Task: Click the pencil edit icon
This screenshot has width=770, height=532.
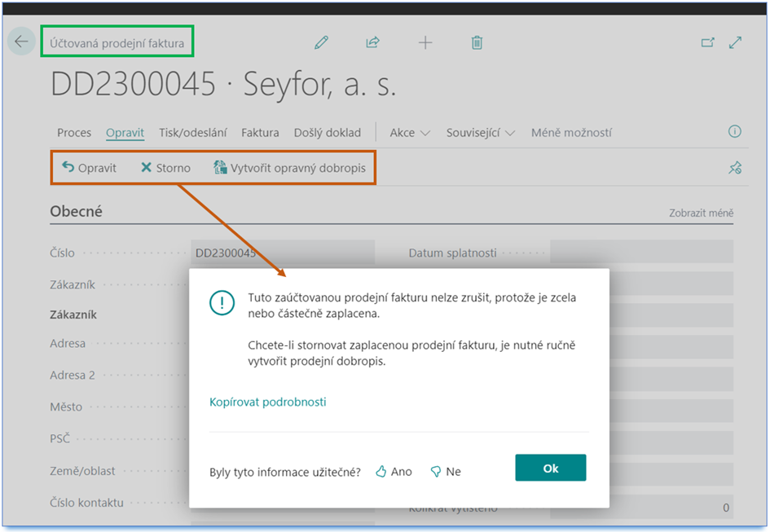Action: tap(321, 42)
